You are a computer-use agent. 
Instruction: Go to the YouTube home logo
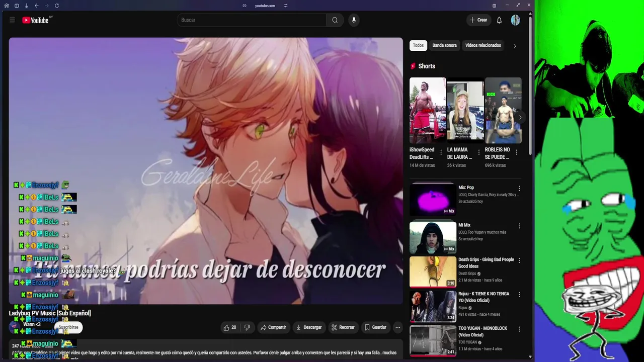tap(36, 20)
